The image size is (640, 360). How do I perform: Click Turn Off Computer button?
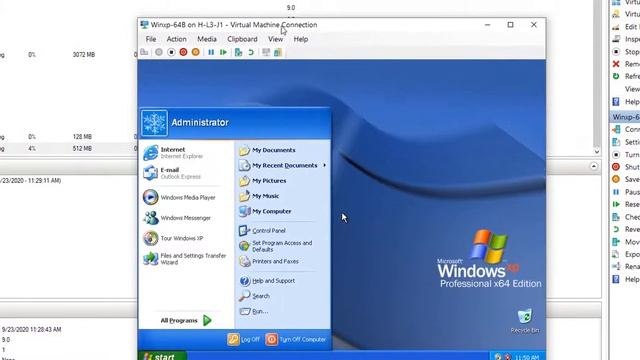pos(296,340)
